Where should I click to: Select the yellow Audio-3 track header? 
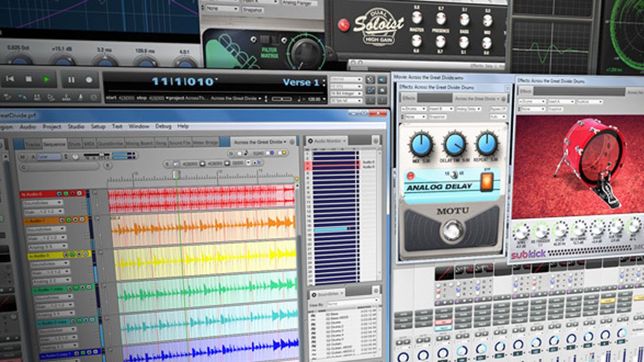58,256
